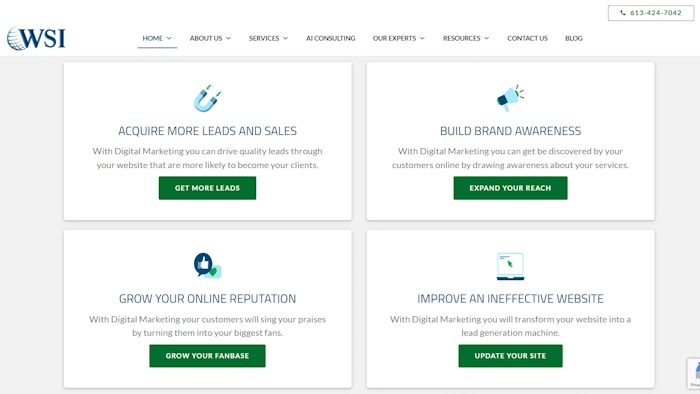The height and width of the screenshot is (394, 700).
Task: Click the thumbs-up reputation icon
Action: [207, 266]
